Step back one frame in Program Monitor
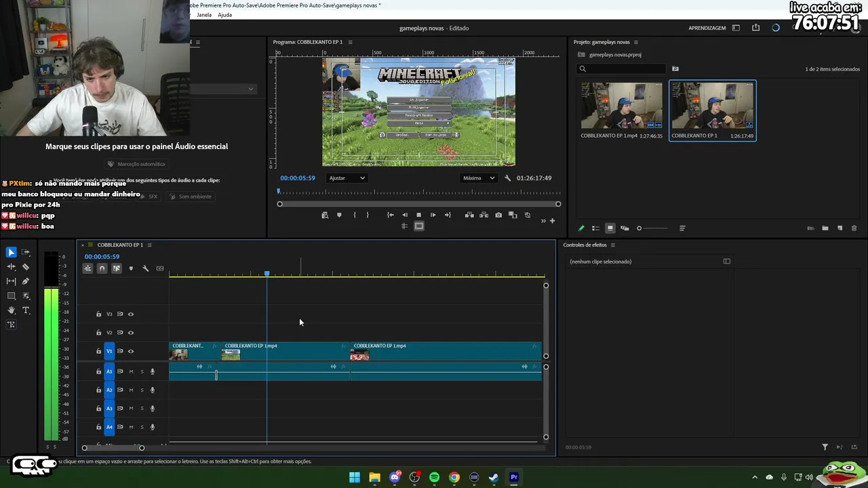The height and width of the screenshot is (488, 868). pos(405,215)
